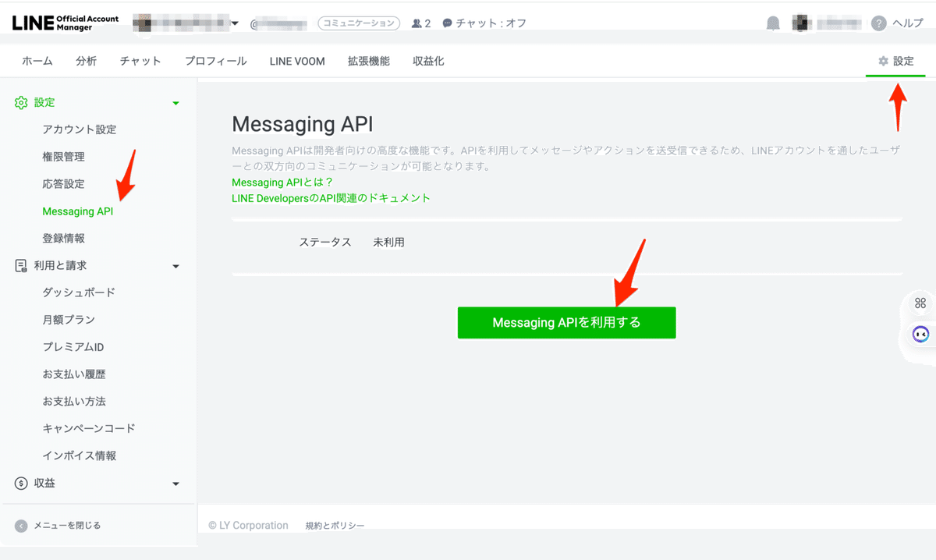Click the 収益 coin icon
This screenshot has height=560, width=936.
click(21, 484)
